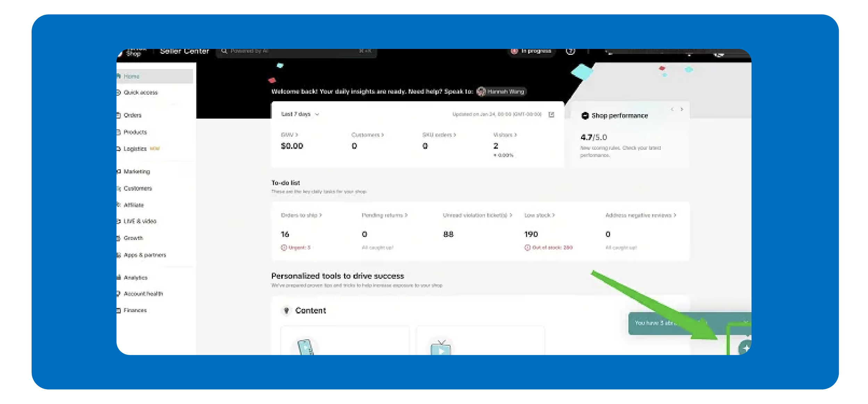Image resolution: width=868 pixels, height=404 pixels.
Task: Open Marketing section in sidebar
Action: click(x=137, y=171)
